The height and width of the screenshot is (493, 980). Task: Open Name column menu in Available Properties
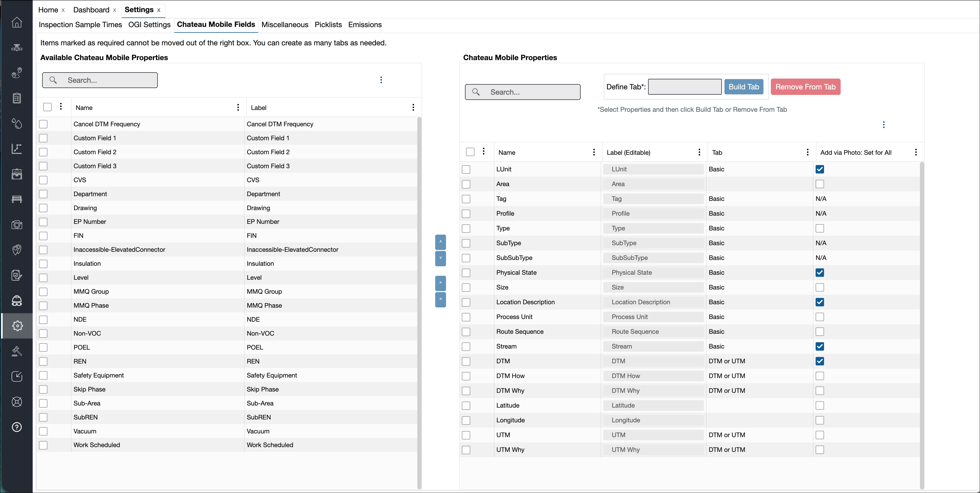[x=238, y=107]
